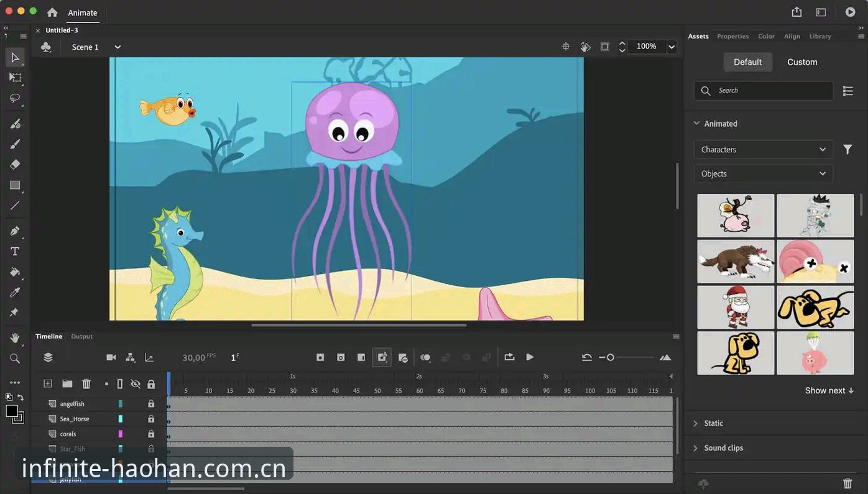Switch to the Library tab
Screen dimensions: 868x494
[820, 36]
